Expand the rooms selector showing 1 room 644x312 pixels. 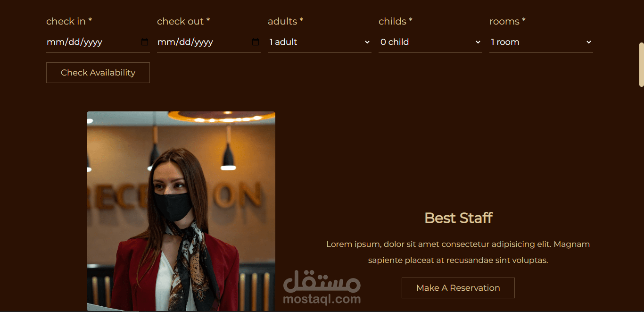541,42
